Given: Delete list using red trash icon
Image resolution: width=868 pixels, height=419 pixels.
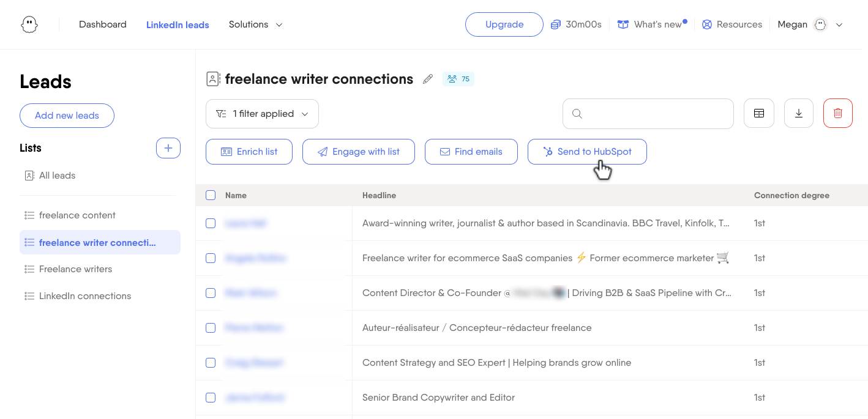Looking at the screenshot, I should click(838, 113).
